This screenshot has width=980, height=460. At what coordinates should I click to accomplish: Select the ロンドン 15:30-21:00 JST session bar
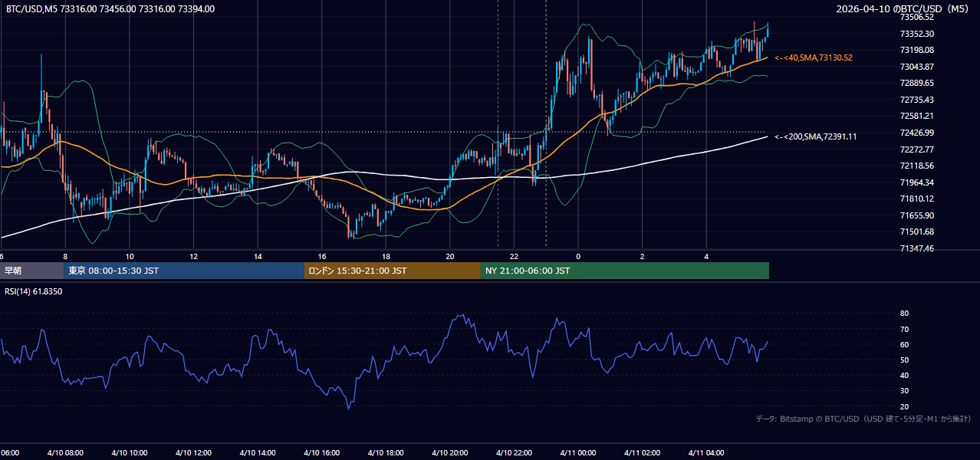point(393,271)
